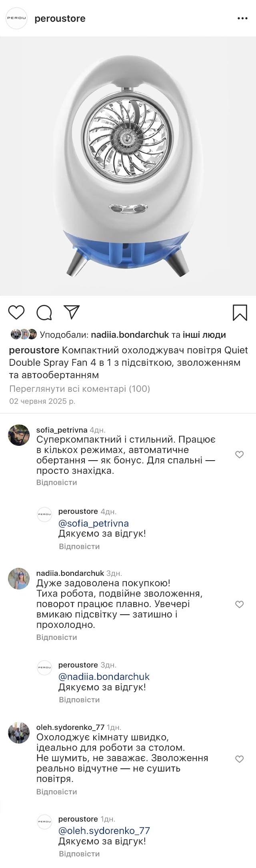Share the post via paper plane icon
Screen dimensions: 256x868
72,313
